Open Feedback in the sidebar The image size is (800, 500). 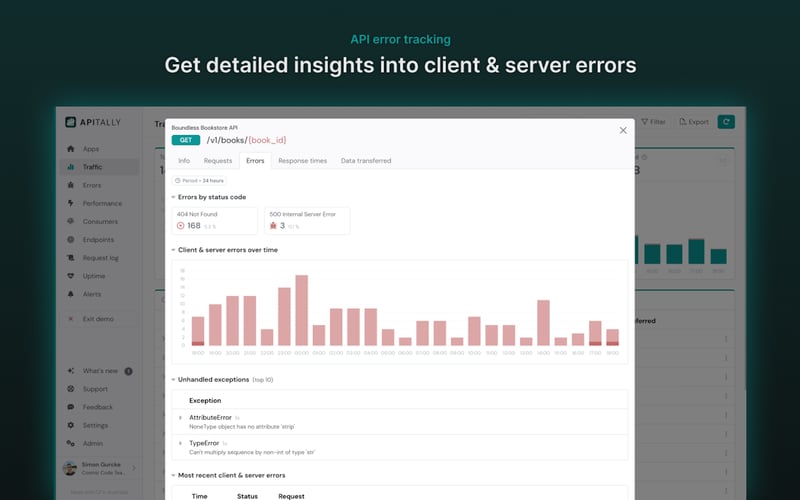[x=98, y=407]
